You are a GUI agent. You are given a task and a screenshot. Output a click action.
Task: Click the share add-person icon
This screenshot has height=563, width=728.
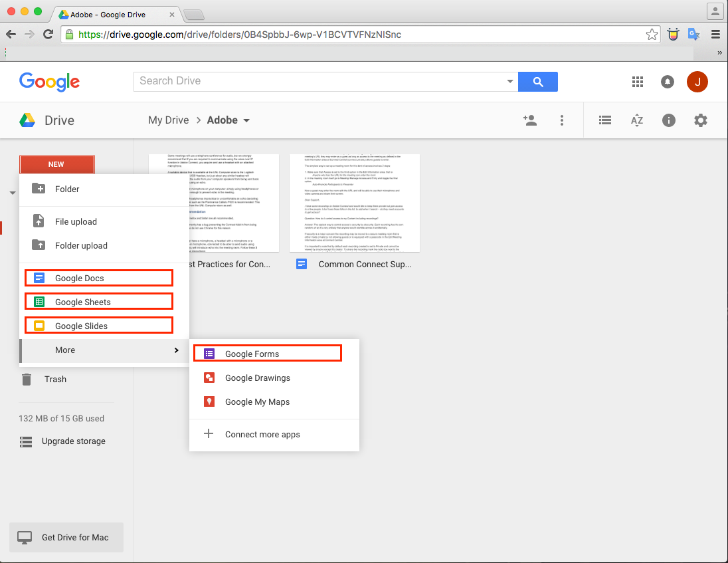pyautogui.click(x=530, y=120)
